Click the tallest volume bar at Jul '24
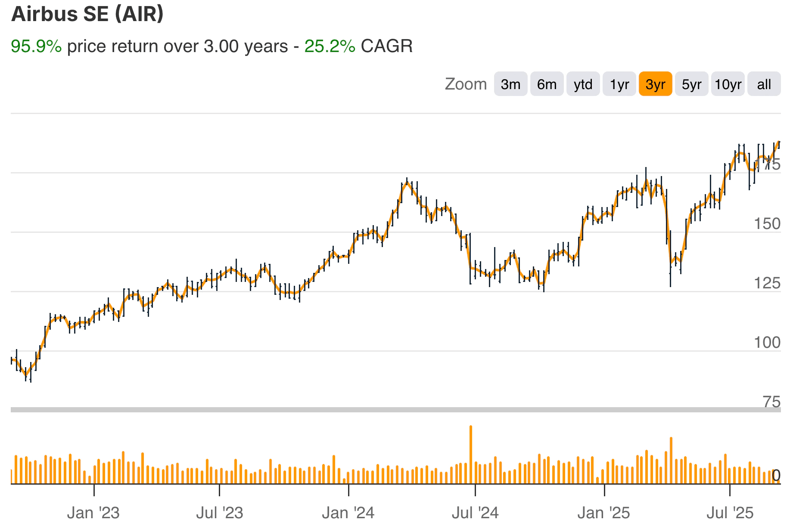The height and width of the screenshot is (532, 790). 470,455
